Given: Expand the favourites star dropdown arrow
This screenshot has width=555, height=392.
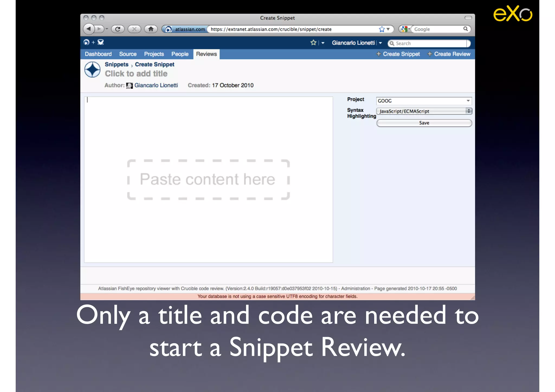Looking at the screenshot, I should [x=323, y=43].
